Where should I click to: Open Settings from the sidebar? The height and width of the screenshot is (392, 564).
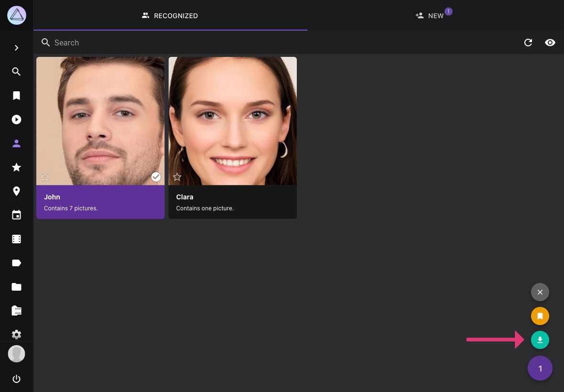coord(17,335)
